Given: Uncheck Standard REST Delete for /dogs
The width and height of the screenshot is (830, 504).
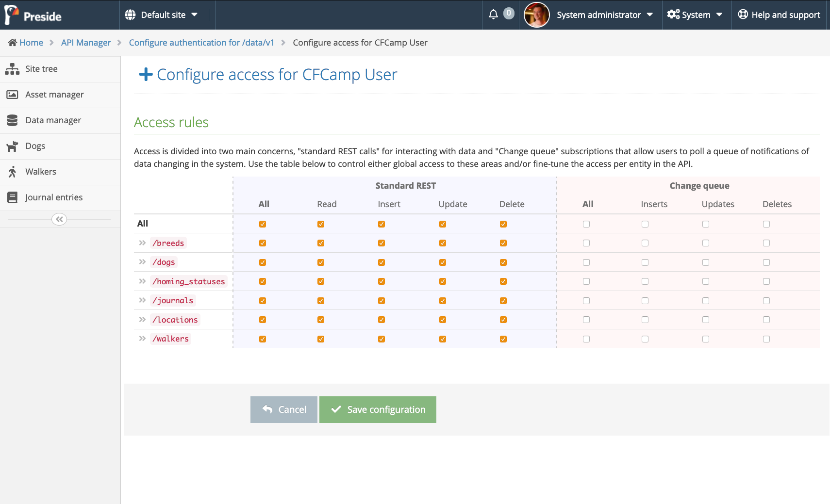Looking at the screenshot, I should [503, 262].
